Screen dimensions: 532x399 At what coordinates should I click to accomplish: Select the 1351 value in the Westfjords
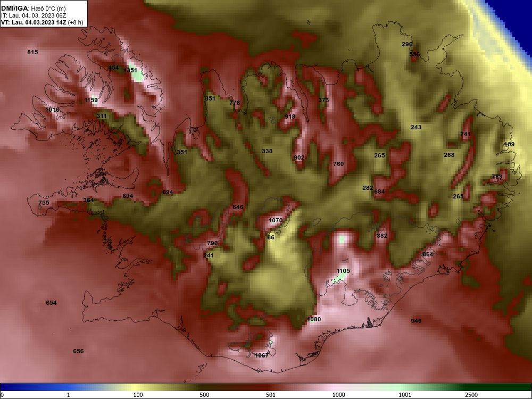[131, 70]
